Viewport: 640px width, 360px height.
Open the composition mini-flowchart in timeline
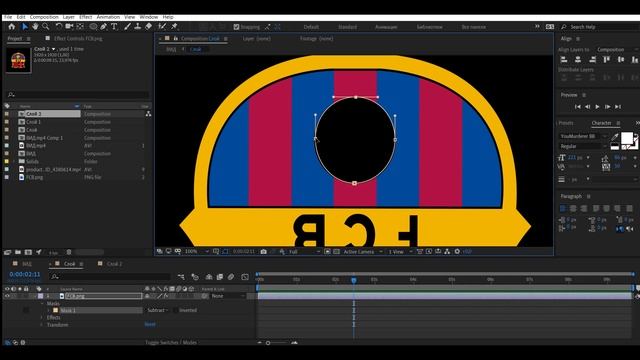click(181, 277)
